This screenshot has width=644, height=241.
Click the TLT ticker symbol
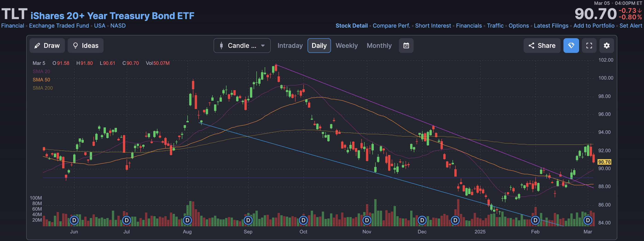[14, 14]
